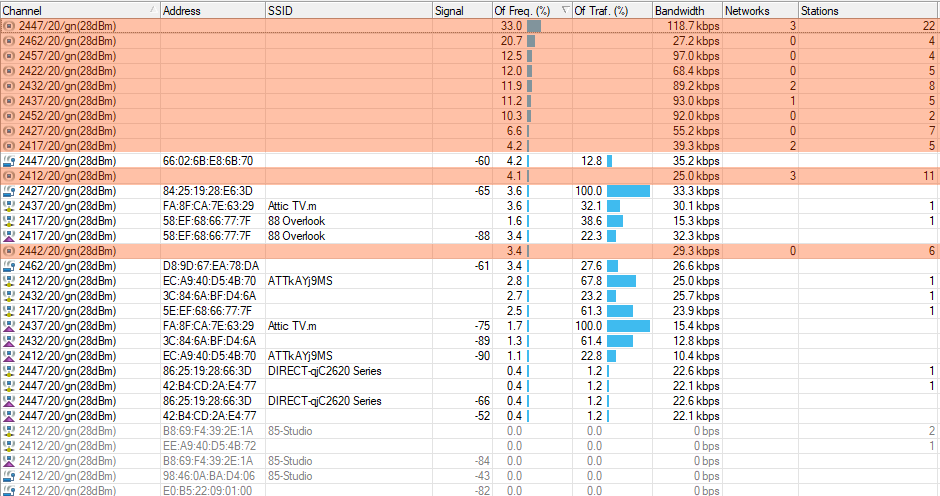Click access point icon of 42:B4:CD:2A:E4:77 row with signal -52
940x496 pixels.
pos(9,416)
